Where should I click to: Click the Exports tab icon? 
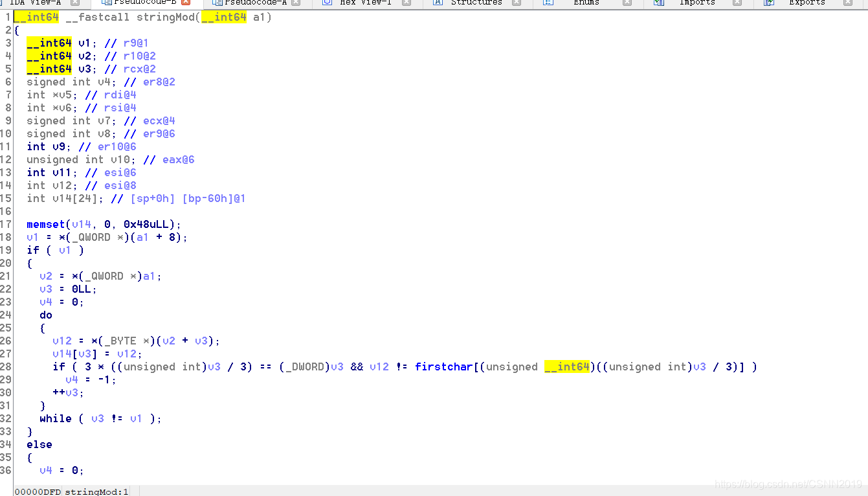769,3
